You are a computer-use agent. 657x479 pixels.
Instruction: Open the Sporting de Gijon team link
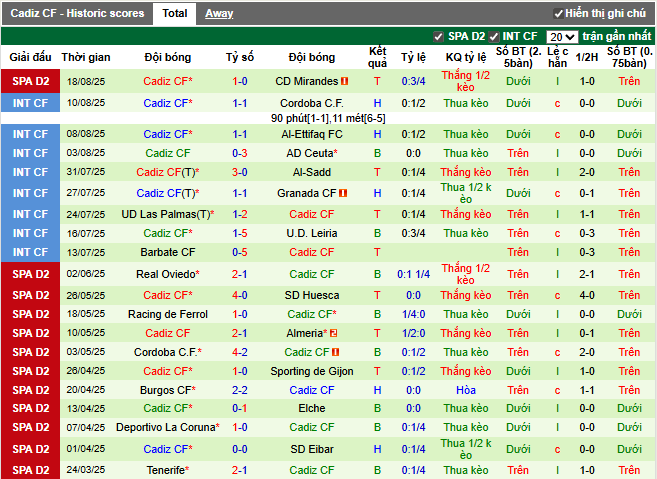coord(312,371)
